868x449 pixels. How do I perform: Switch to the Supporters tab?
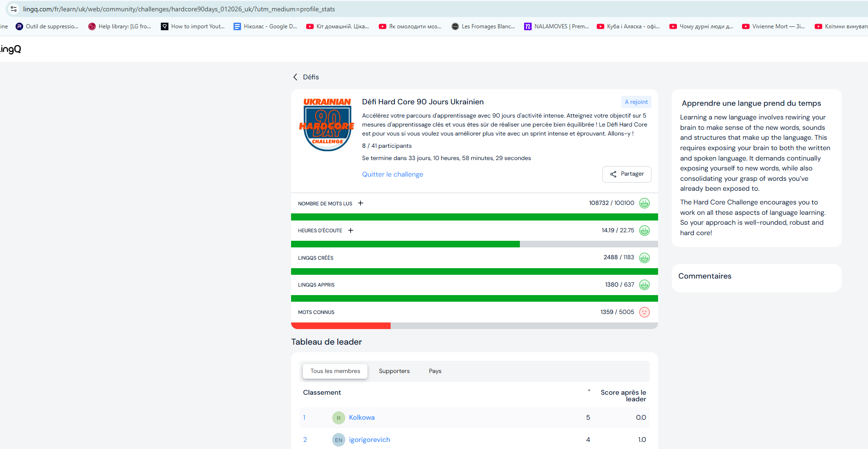click(x=394, y=371)
